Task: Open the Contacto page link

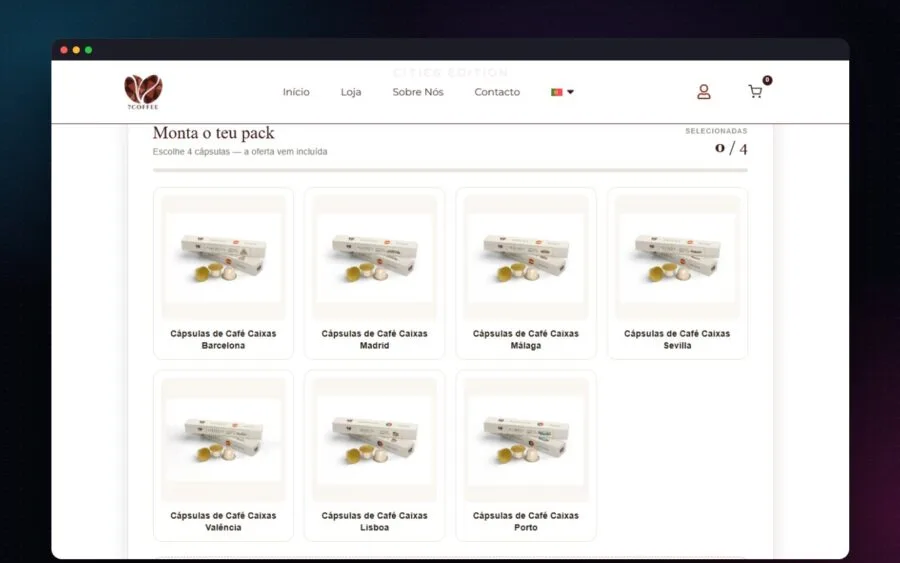Action: (497, 92)
